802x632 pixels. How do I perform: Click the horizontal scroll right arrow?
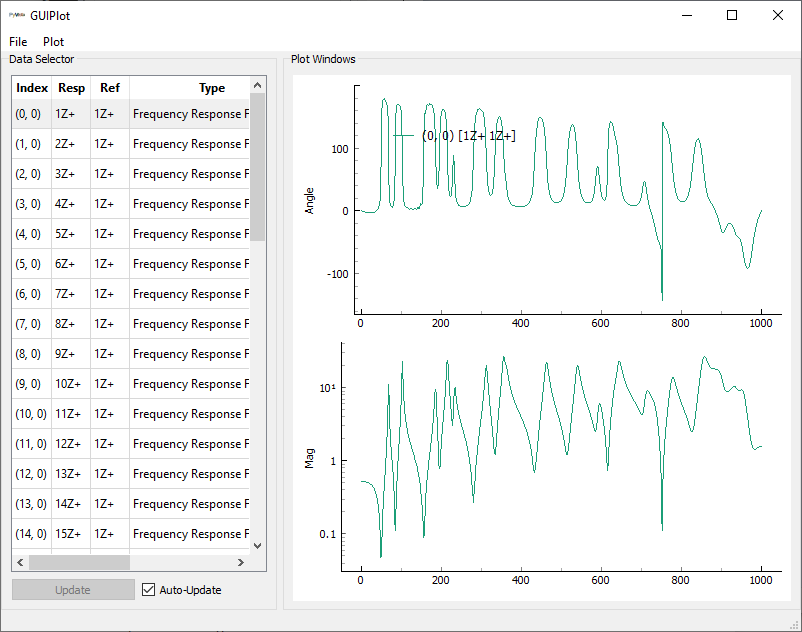[x=241, y=562]
